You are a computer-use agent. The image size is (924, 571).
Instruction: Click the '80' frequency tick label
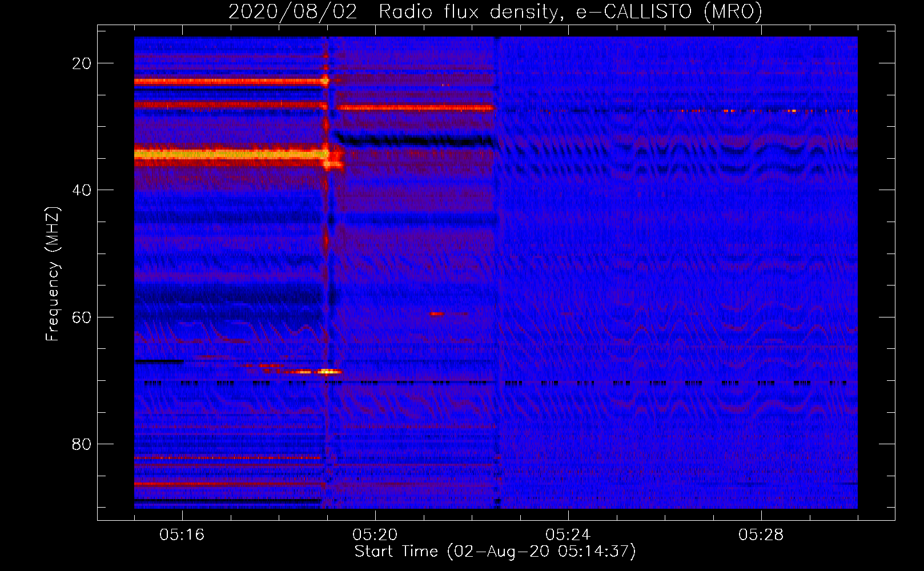tap(82, 444)
